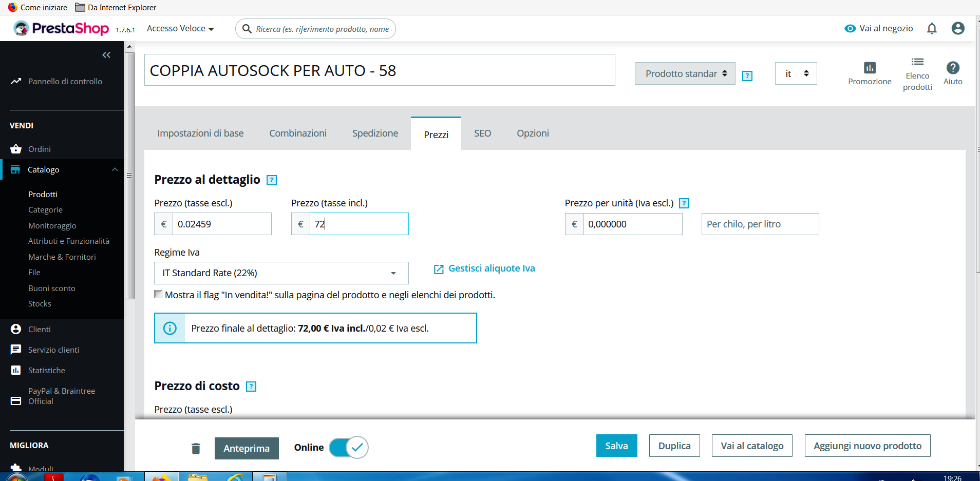Click the product name field
This screenshot has height=481, width=980.
pos(380,70)
